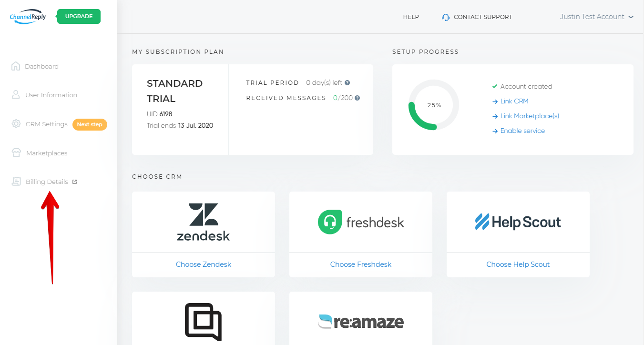Screen dimensions: 644x345
Task: Click the UID 6198 text
Action: point(160,114)
